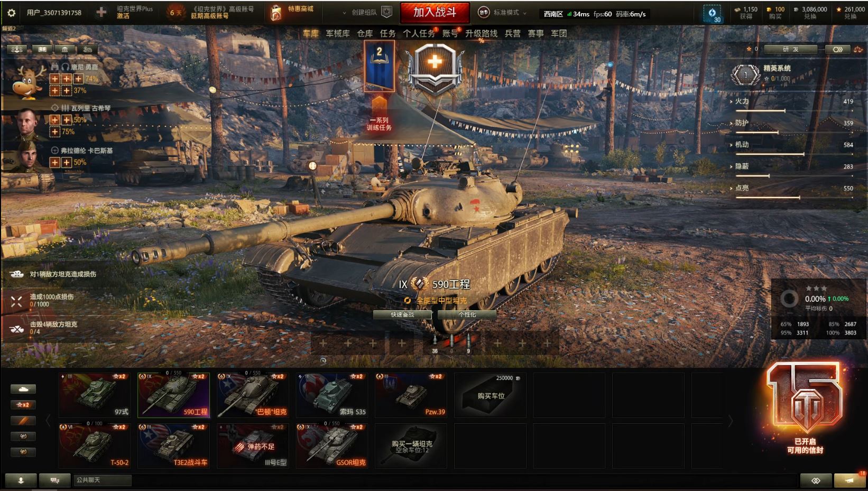
Task: Click the notification center icon bottom-right
Action: (850, 480)
